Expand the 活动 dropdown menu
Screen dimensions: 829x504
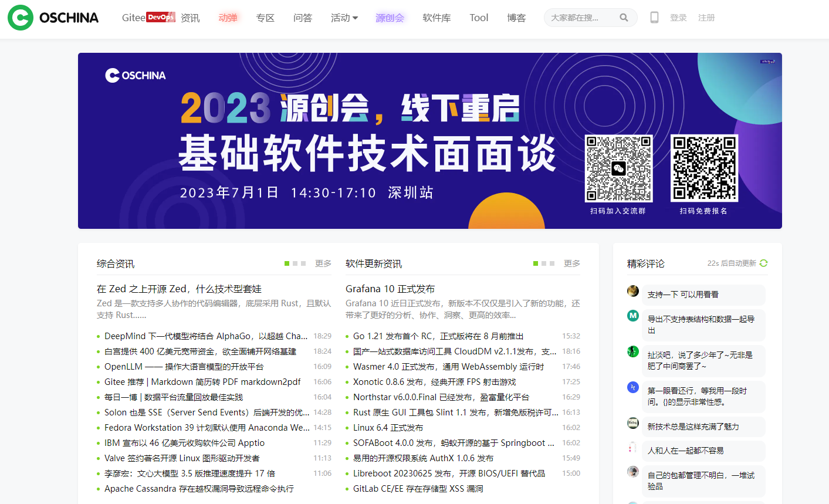[x=344, y=18]
